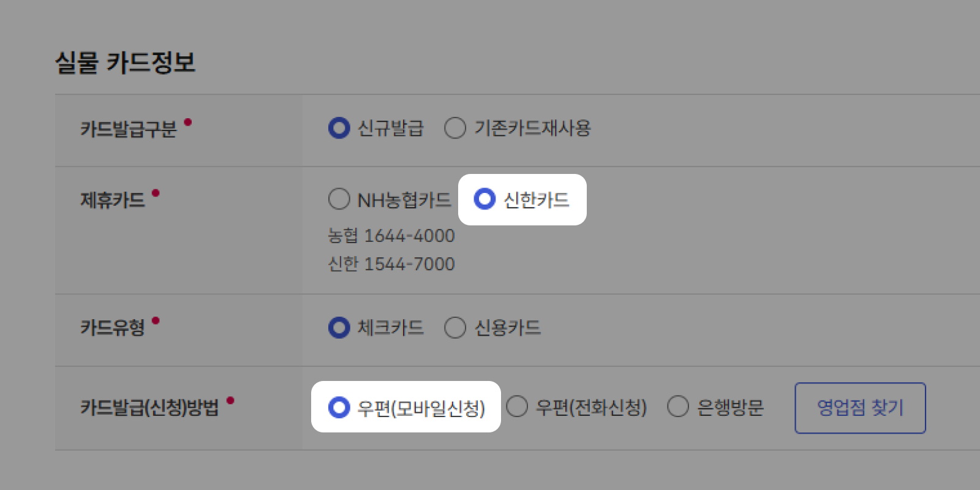Pick the 신한카드 radio option
Screen dimensions: 980x490
(484, 199)
